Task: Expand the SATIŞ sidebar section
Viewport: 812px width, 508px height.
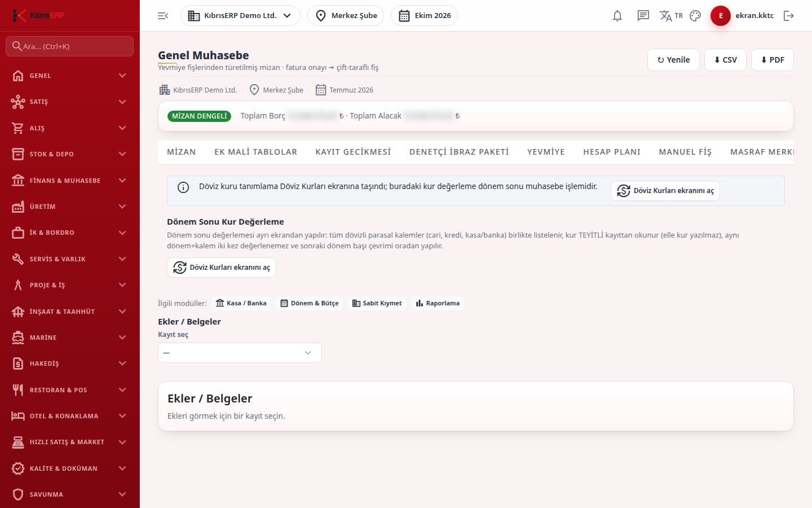Action: pyautogui.click(x=70, y=102)
